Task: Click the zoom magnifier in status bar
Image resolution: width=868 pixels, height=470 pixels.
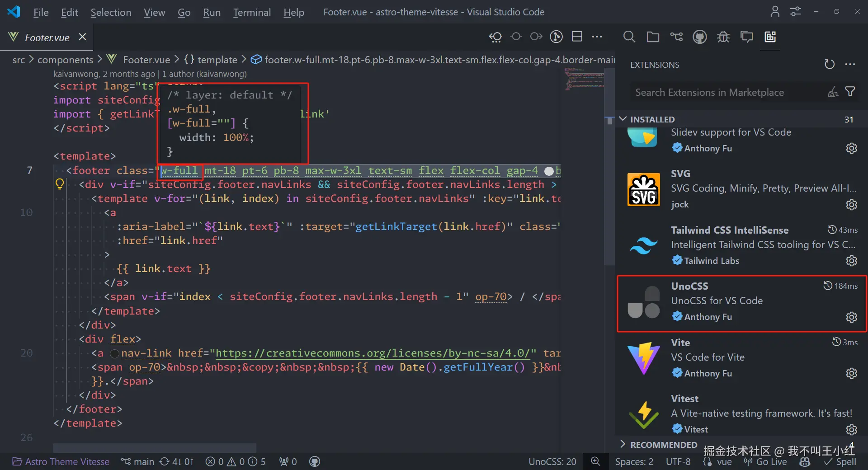Action: tap(595, 461)
